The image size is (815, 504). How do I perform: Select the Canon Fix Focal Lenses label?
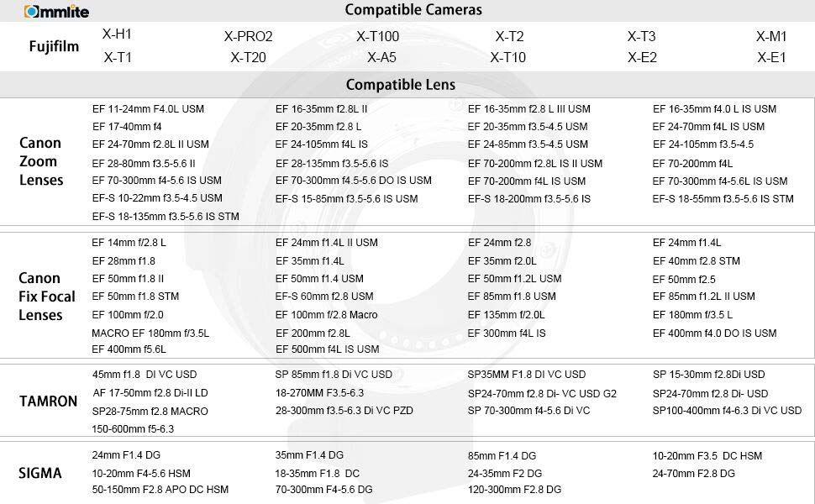47,297
